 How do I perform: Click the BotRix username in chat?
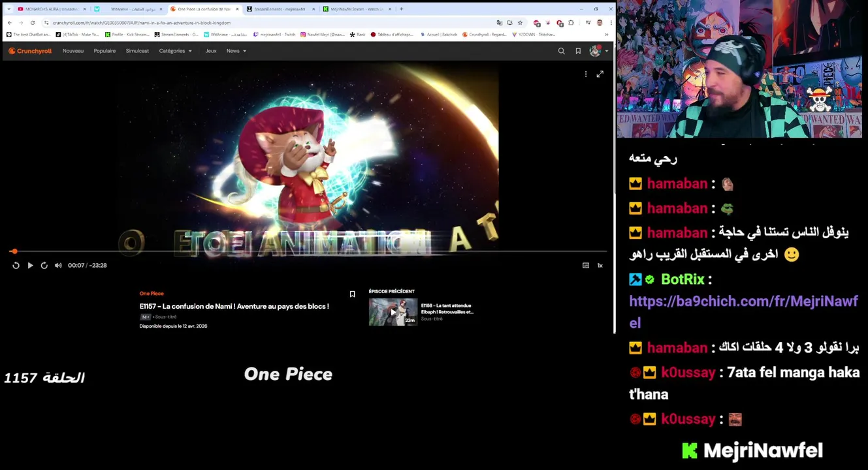coord(683,279)
